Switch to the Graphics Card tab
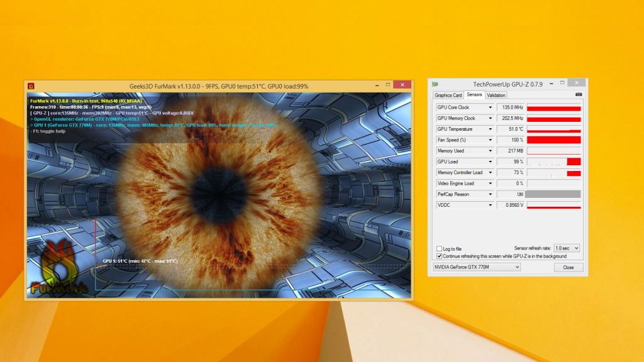Image resolution: width=644 pixels, height=362 pixels. click(448, 96)
